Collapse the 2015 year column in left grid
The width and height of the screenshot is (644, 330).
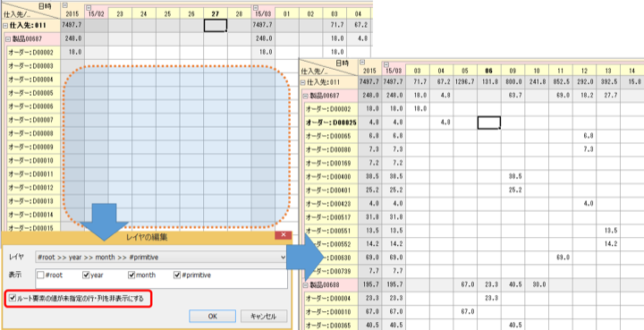pyautogui.click(x=65, y=5)
